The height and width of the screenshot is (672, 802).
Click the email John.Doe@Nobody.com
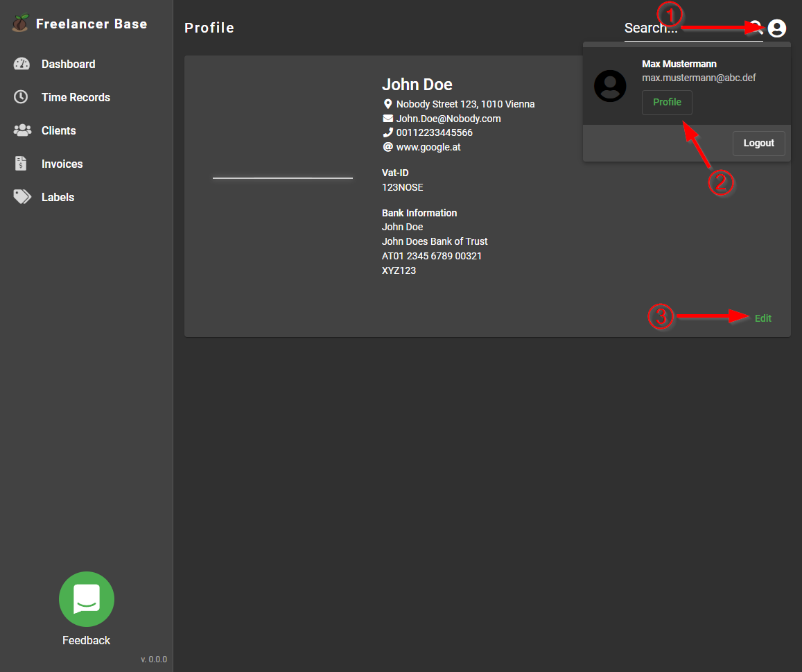pyautogui.click(x=448, y=118)
